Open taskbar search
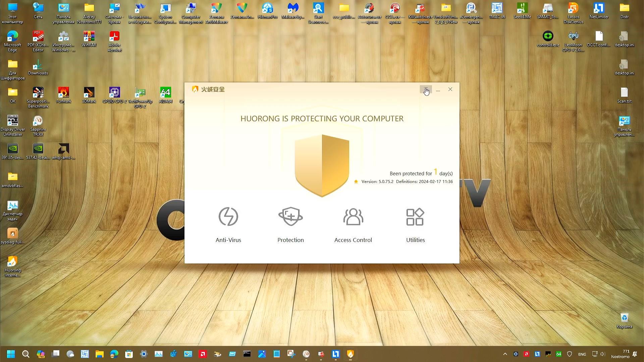The width and height of the screenshot is (644, 362). (25, 354)
